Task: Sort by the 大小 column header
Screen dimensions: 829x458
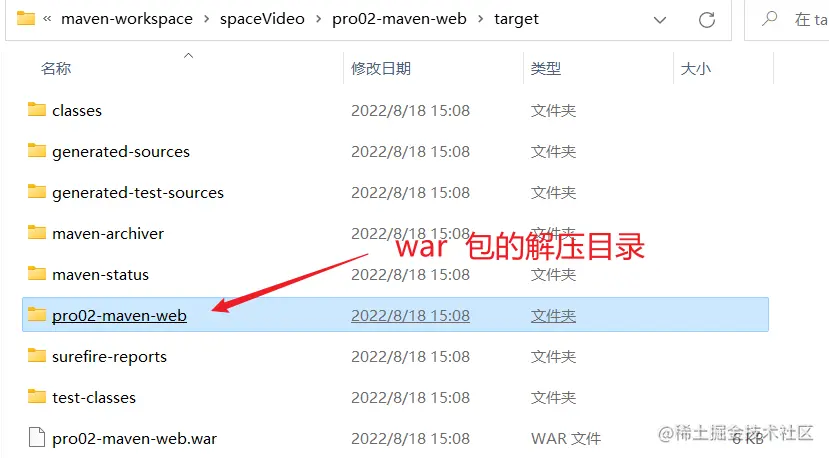Action: click(696, 68)
